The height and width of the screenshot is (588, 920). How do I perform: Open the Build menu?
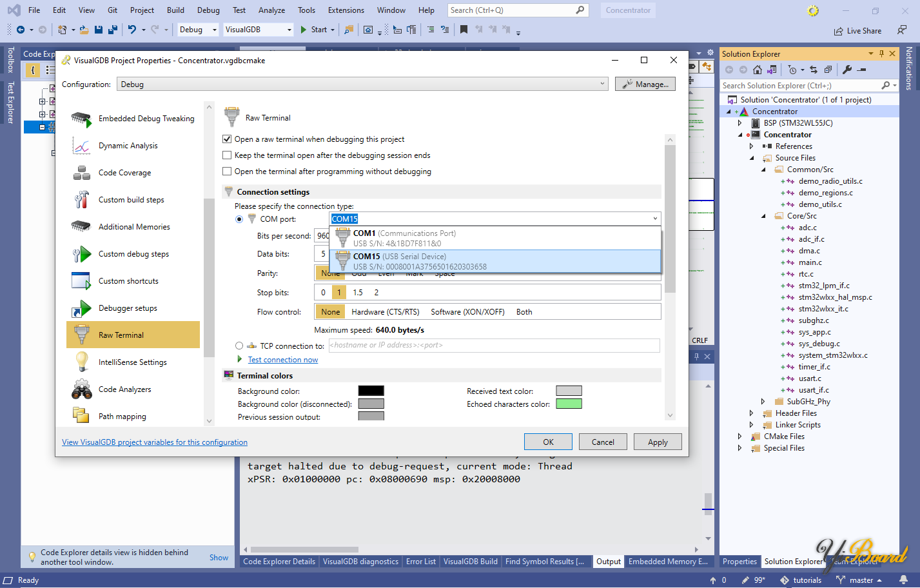(x=175, y=10)
